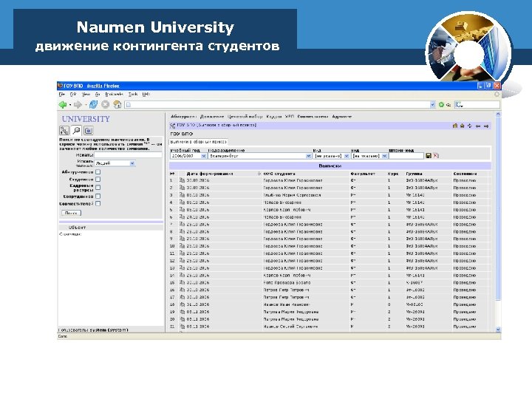Click the Firefox Forward arrow button
The width and height of the screenshot is (532, 399).
coord(78,104)
